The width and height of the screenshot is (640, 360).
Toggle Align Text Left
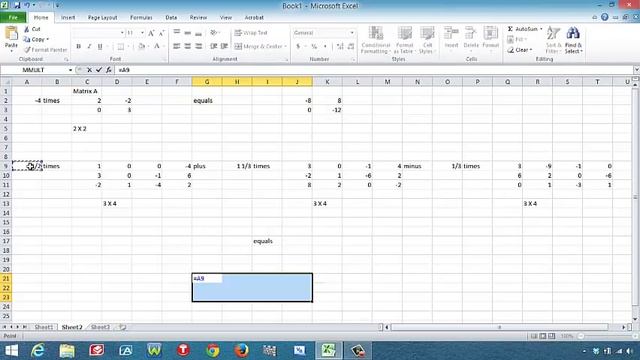(x=177, y=47)
